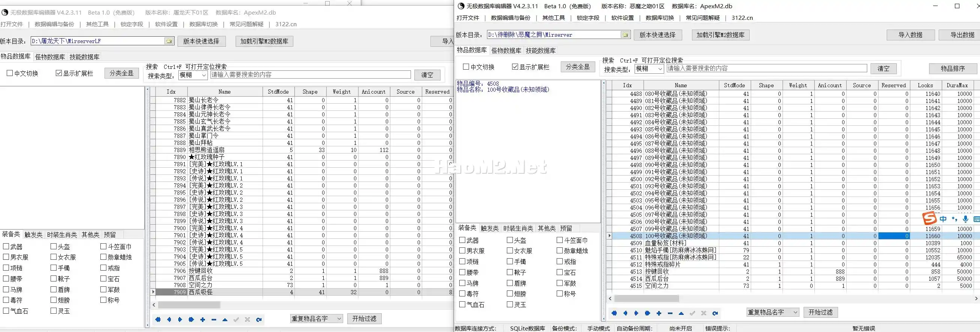980x332 pixels.
Task: Toggle 中文切换 checkbox in the left window
Action: tap(9, 73)
